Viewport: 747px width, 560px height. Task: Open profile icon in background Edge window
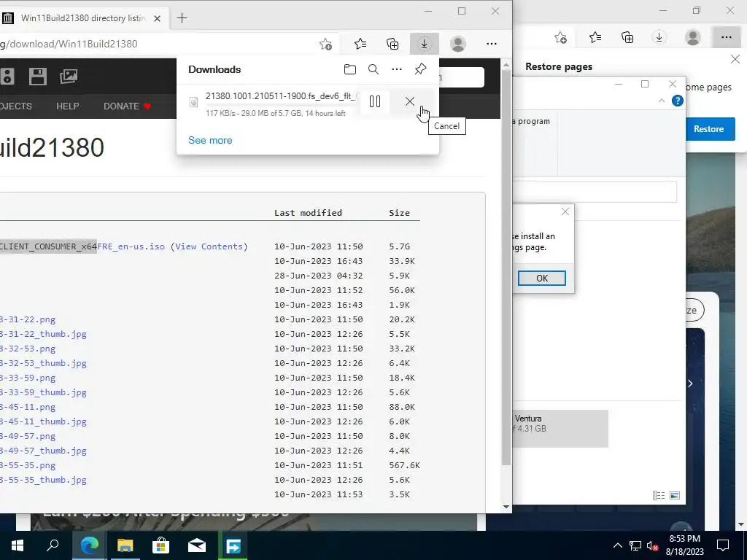[x=693, y=37]
